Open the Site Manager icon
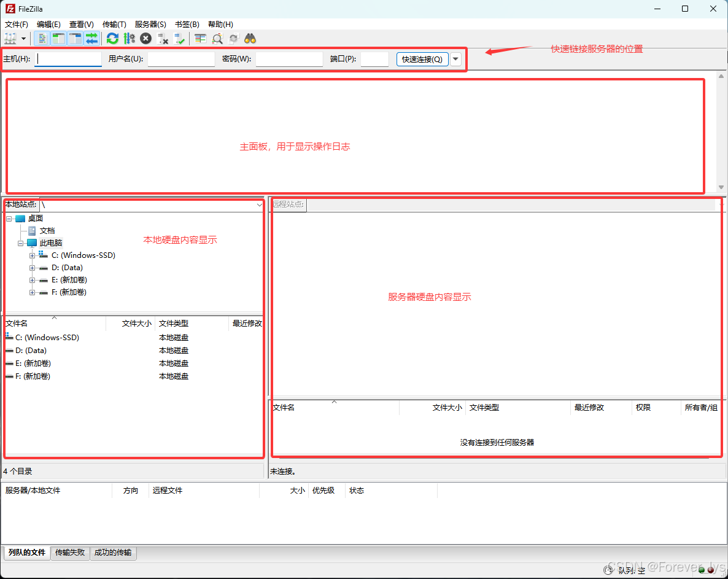Image resolution: width=728 pixels, height=579 pixels. click(x=10, y=39)
